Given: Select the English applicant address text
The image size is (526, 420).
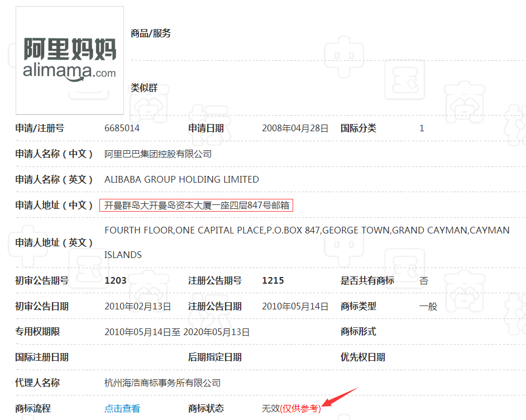Looking at the screenshot, I should (307, 230).
